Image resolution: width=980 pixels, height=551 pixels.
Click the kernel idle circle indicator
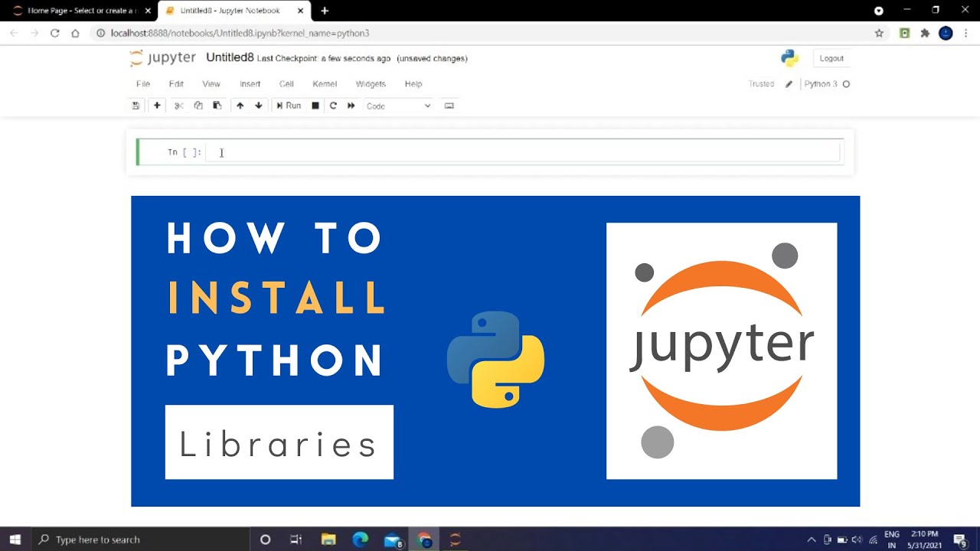846,84
